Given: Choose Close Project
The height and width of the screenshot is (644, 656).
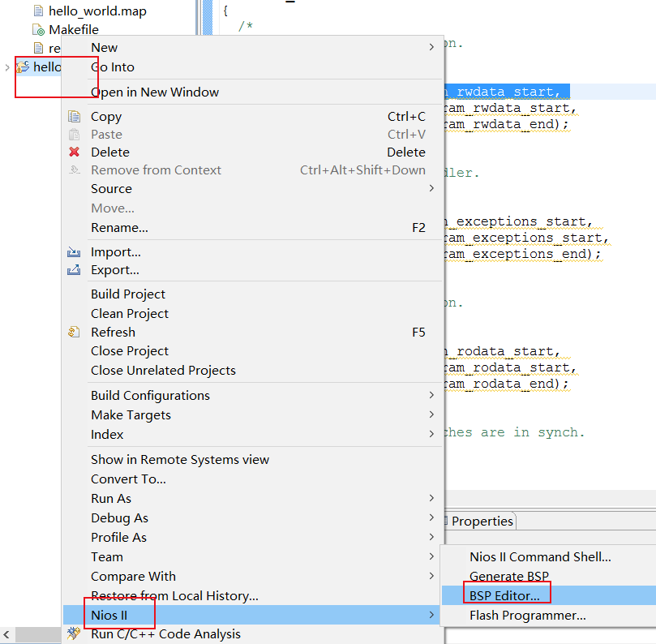Looking at the screenshot, I should (253, 350).
